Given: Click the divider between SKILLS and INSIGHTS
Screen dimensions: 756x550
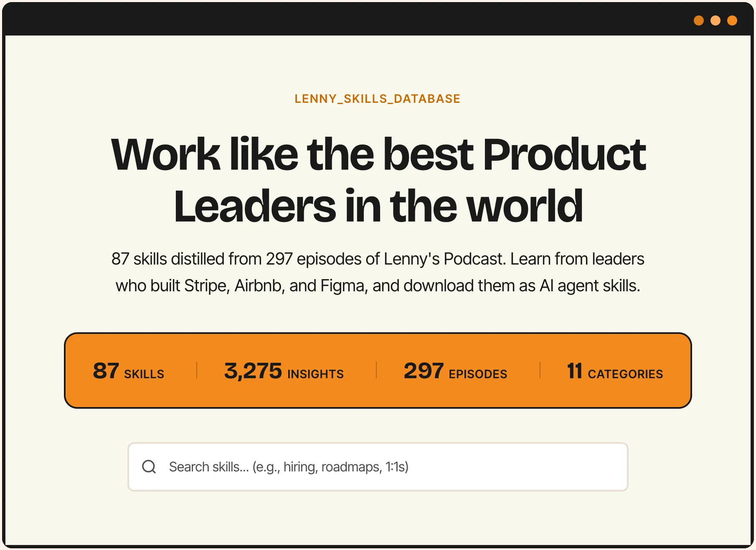Looking at the screenshot, I should 196,372.
